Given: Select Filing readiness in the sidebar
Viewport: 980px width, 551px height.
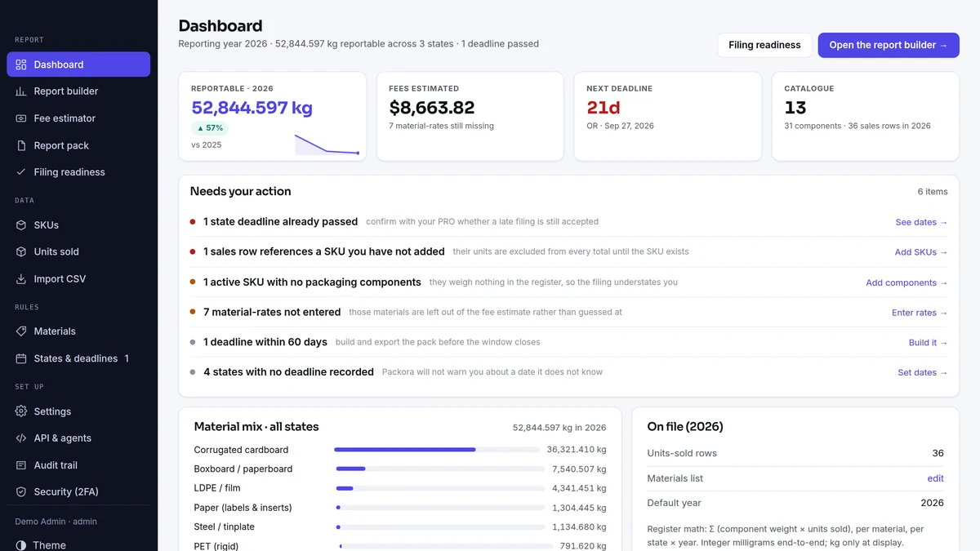Looking at the screenshot, I should click(78, 172).
